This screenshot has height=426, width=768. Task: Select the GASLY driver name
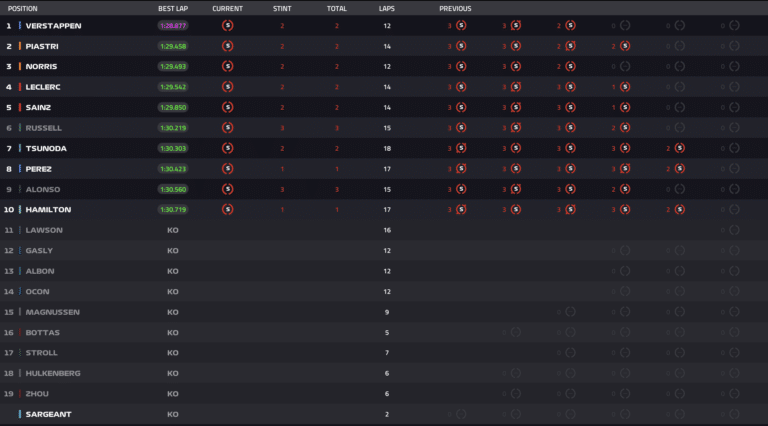[39, 251]
